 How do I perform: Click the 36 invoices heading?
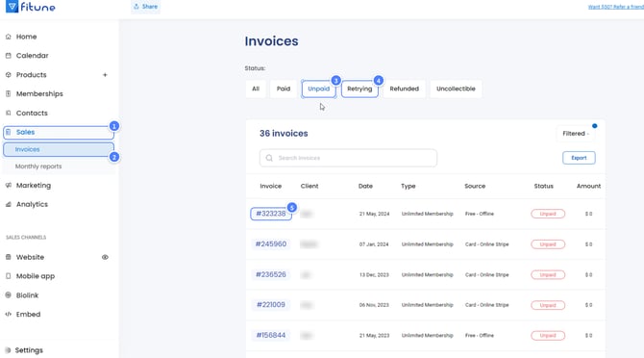[284, 134]
